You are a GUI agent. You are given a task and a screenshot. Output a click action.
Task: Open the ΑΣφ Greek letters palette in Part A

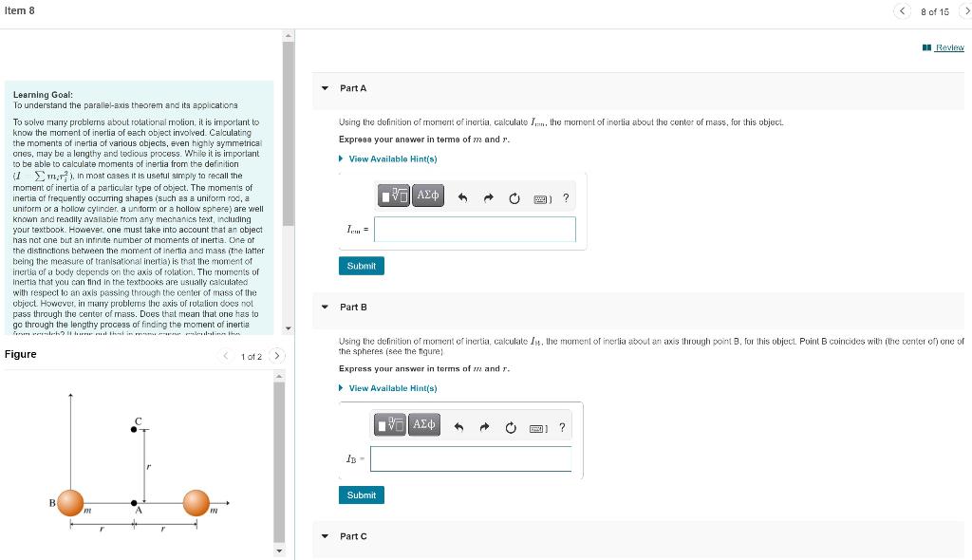click(426, 196)
